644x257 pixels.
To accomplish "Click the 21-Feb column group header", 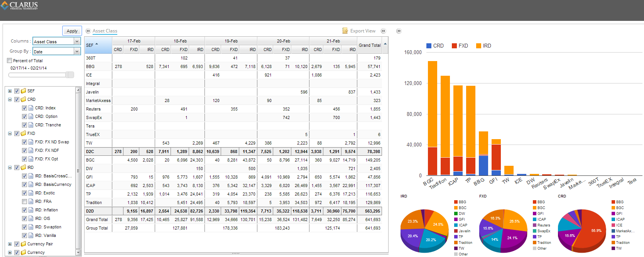I will pyautogui.click(x=333, y=41).
